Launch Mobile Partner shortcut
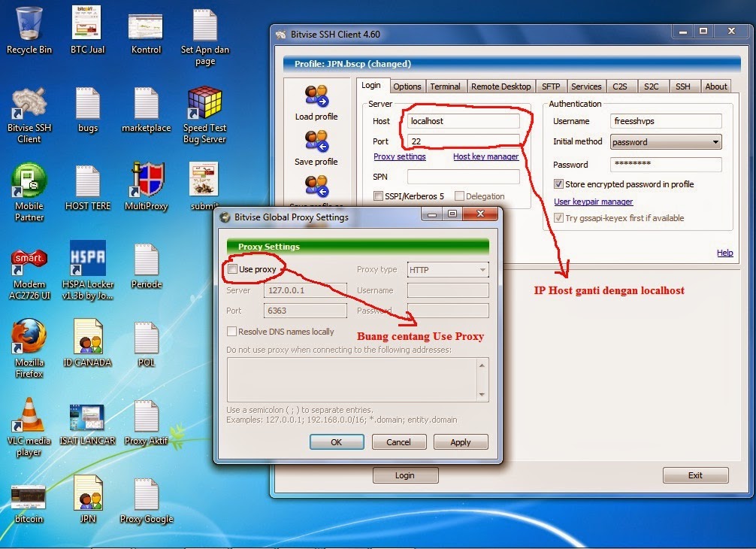This screenshot has width=756, height=549. click(x=29, y=192)
